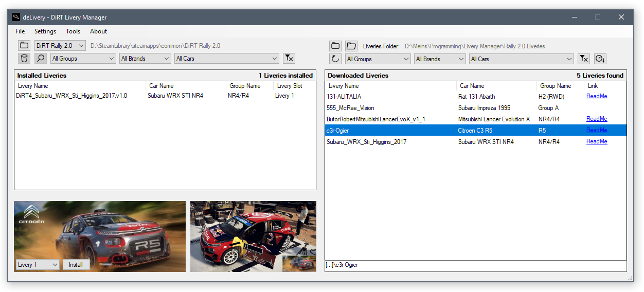Viewport: 644px width, 292px height.
Task: Clear filters on Downloaded Liveries panel
Action: point(584,59)
